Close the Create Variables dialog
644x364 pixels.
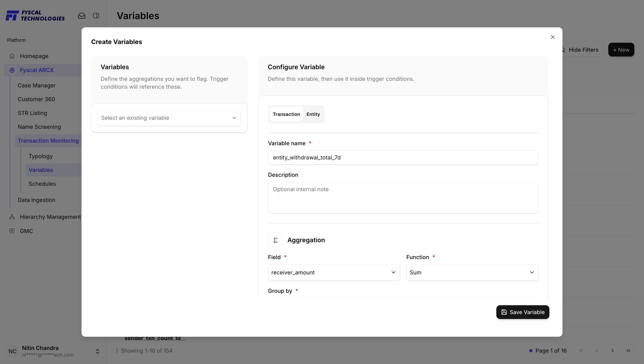(x=553, y=37)
